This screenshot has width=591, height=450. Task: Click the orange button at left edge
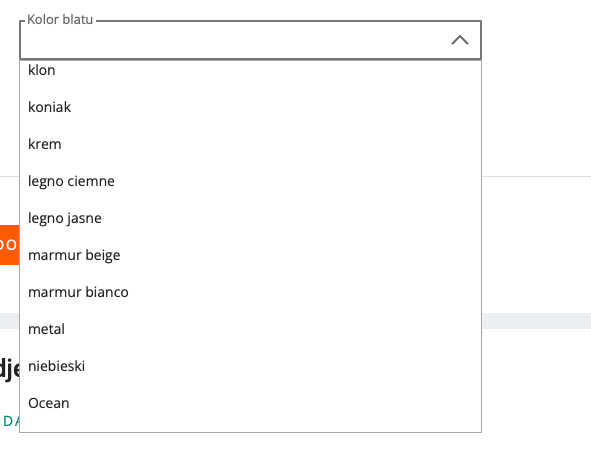[x=9, y=245]
